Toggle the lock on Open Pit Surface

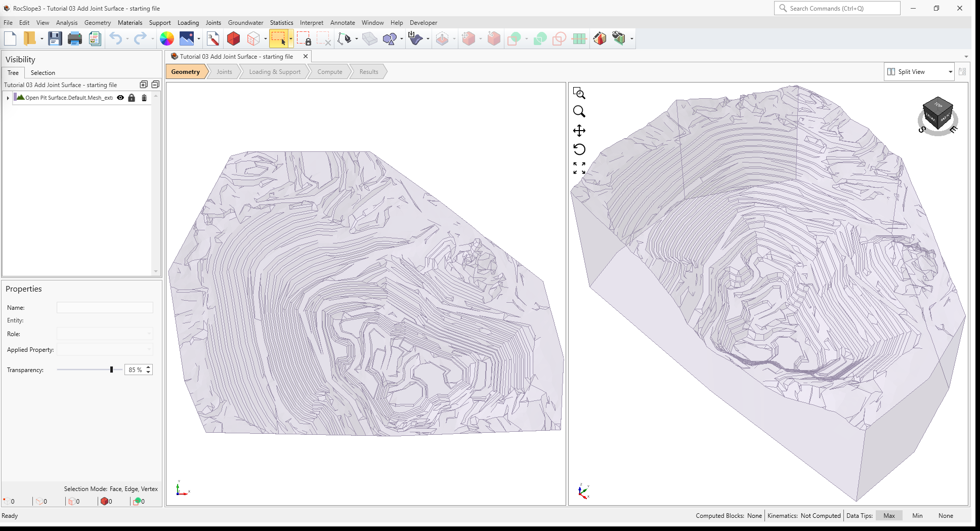pos(132,98)
